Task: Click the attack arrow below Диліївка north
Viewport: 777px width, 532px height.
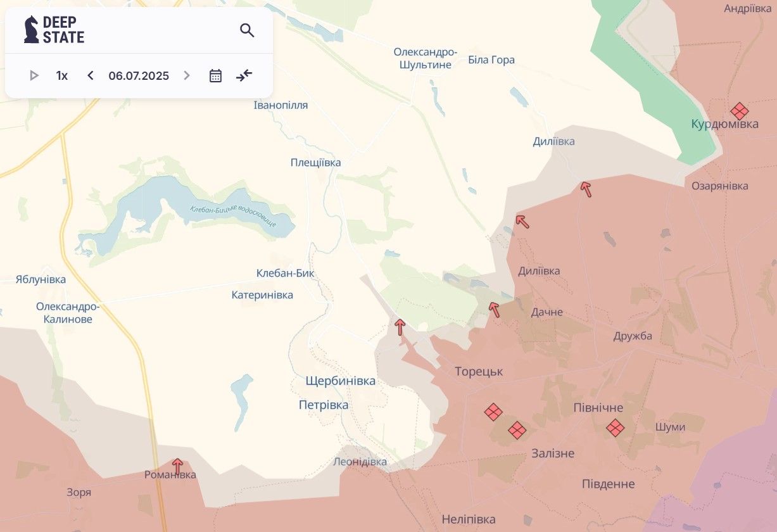Action: 586,189
